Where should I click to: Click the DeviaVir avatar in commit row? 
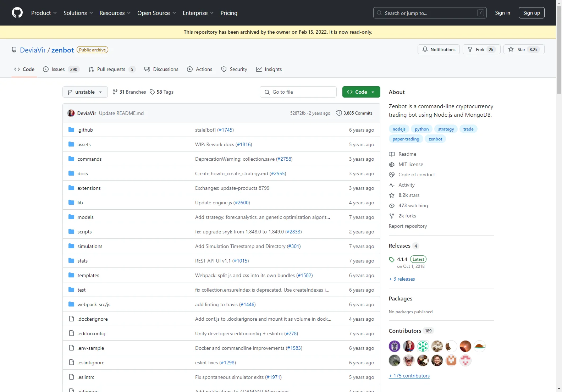tap(71, 113)
